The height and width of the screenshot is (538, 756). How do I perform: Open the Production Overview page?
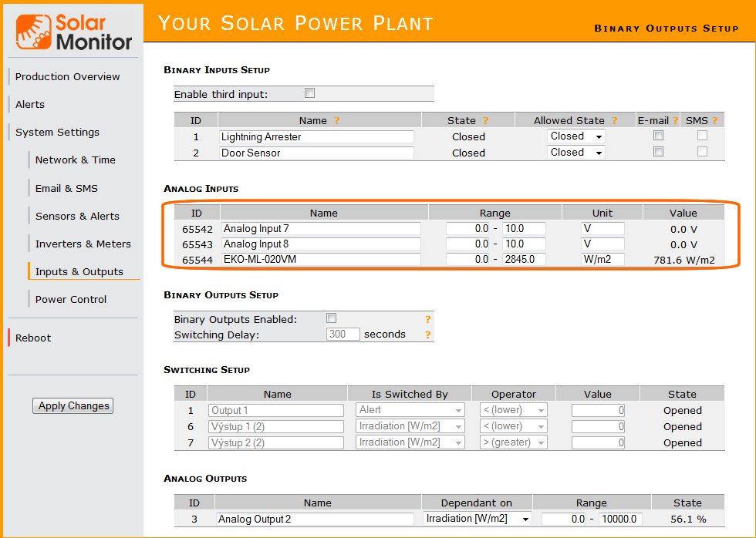click(68, 76)
